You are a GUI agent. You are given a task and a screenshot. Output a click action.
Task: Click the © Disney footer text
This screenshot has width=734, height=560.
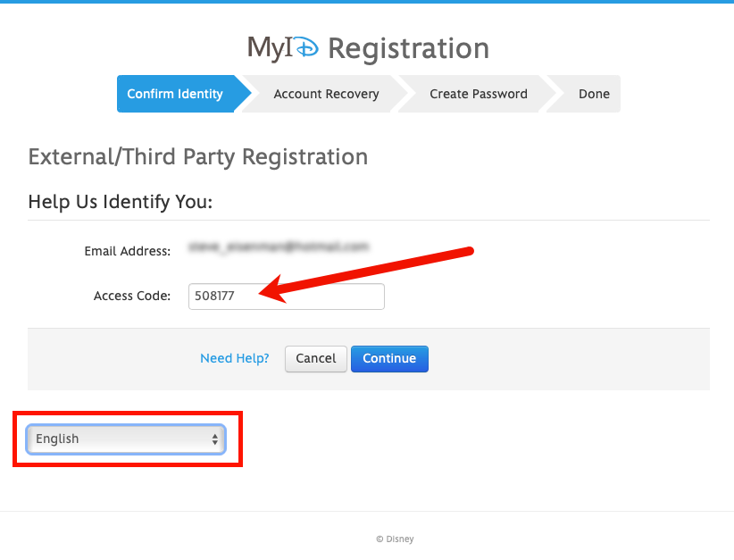click(395, 539)
